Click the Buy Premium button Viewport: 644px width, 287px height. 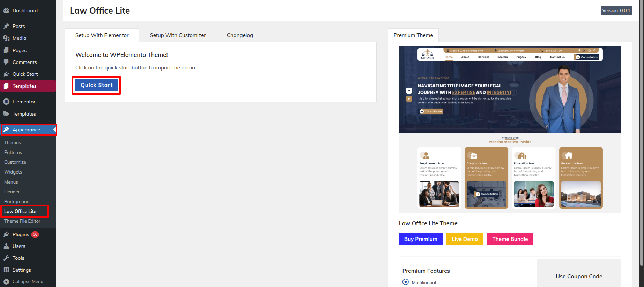tap(421, 239)
